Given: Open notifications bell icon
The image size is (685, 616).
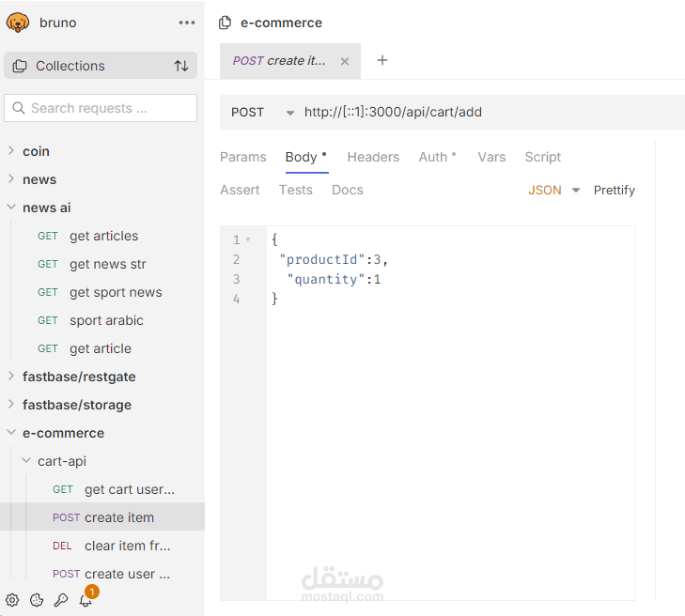Looking at the screenshot, I should pos(86,600).
